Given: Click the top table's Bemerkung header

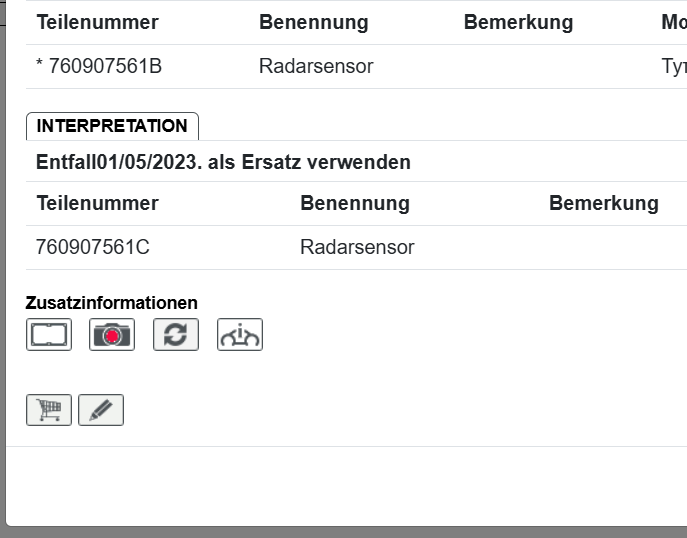Looking at the screenshot, I should [518, 23].
